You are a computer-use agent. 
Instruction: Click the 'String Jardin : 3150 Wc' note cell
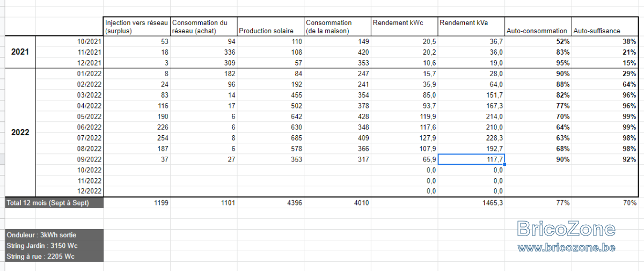pos(54,246)
